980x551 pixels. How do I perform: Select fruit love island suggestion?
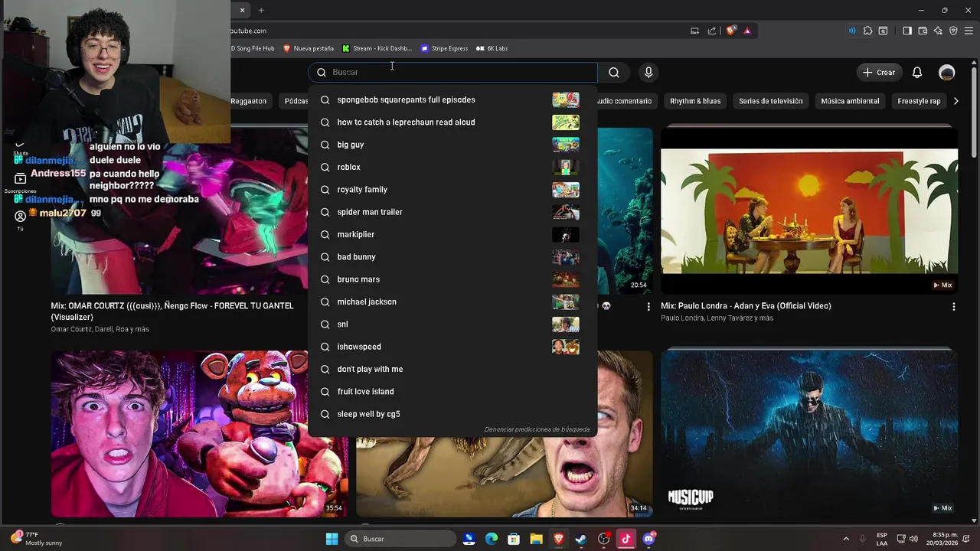click(452, 392)
